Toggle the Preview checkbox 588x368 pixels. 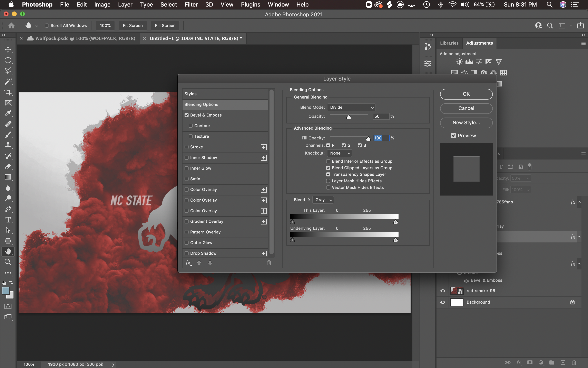453,136
